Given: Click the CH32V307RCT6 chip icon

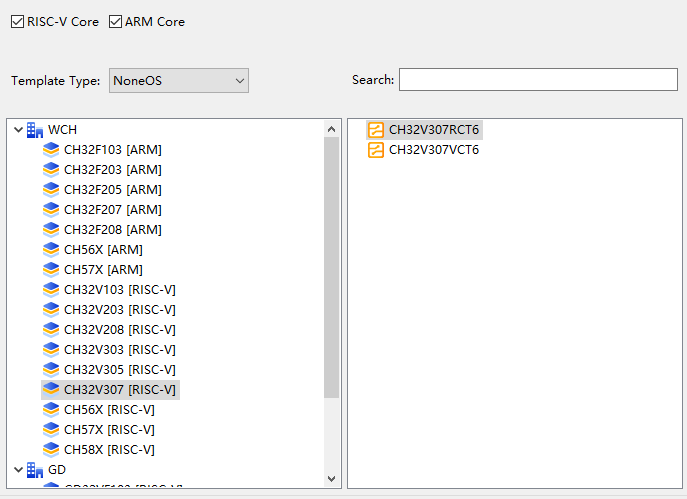Looking at the screenshot, I should [375, 130].
